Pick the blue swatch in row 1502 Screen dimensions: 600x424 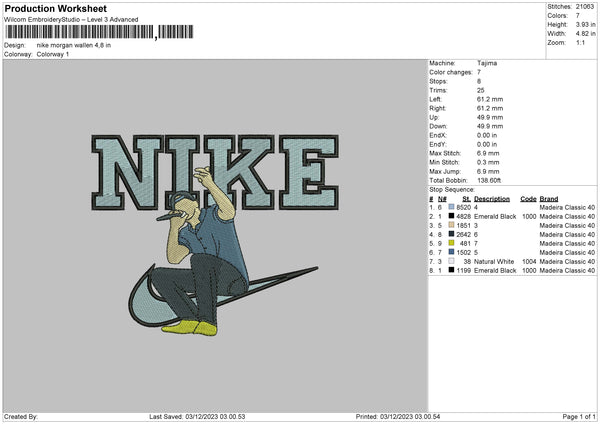click(x=451, y=252)
